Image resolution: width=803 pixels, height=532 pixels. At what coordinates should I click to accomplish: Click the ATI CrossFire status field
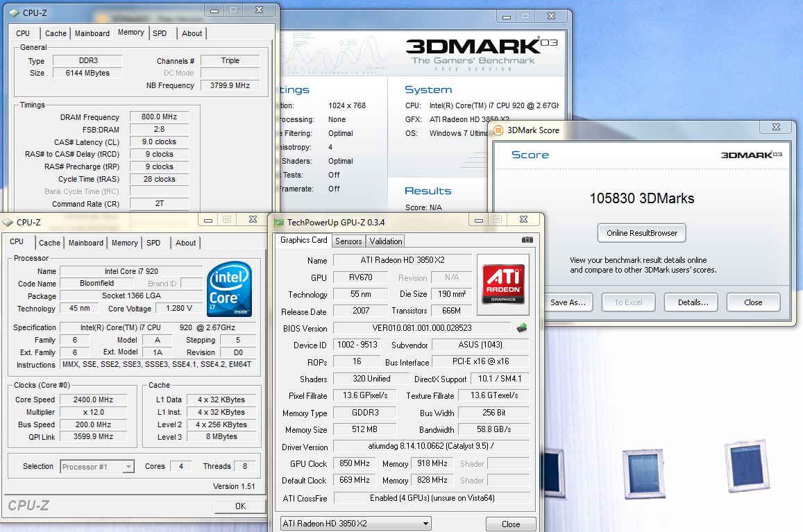pos(432,498)
